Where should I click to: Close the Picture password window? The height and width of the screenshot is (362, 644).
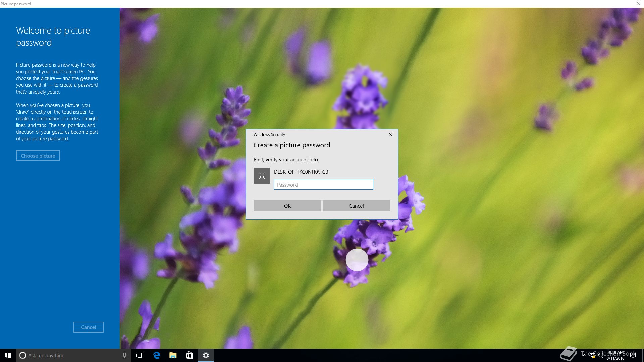pos(638,3)
